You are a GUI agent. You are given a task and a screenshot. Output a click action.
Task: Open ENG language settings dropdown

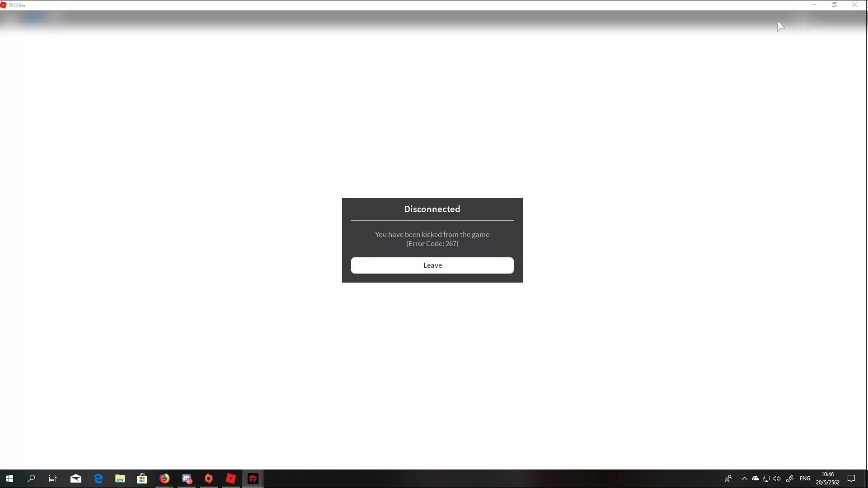[x=804, y=479]
